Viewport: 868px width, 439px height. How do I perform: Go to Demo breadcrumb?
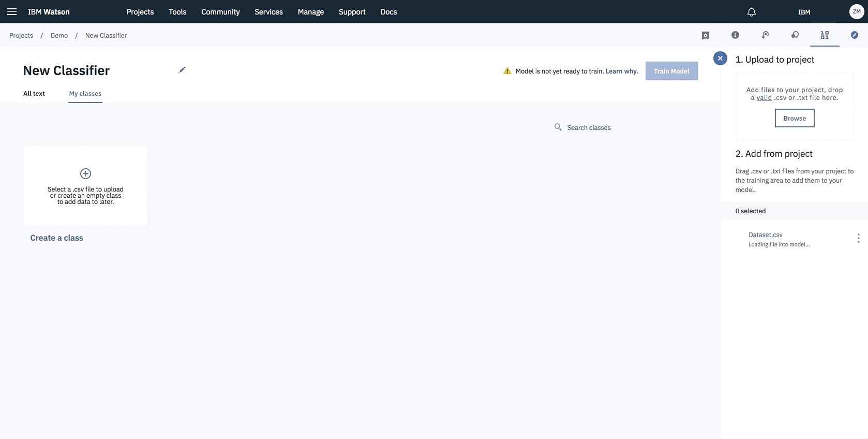(x=59, y=35)
